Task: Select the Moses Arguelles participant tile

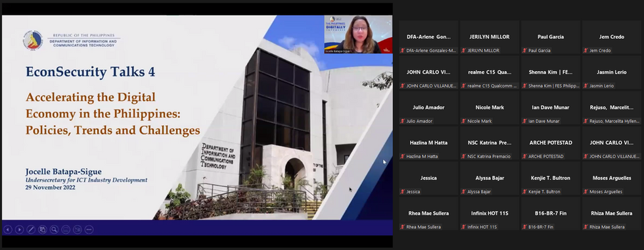Action: 612,178
